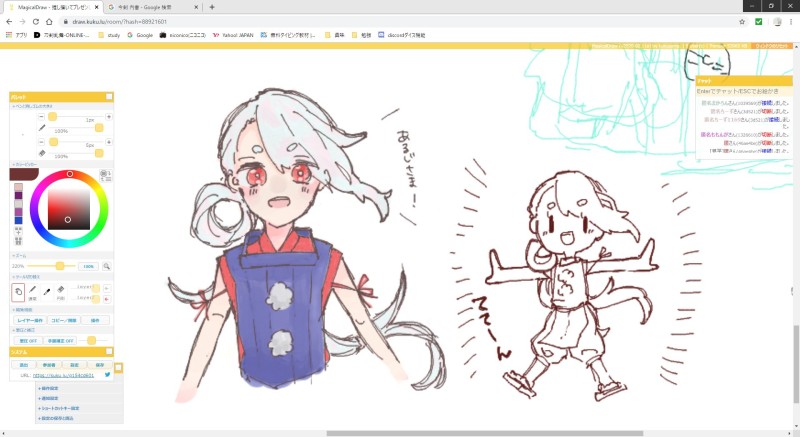Open Chrome profile avatar
The image size is (800, 437).
(x=777, y=21)
